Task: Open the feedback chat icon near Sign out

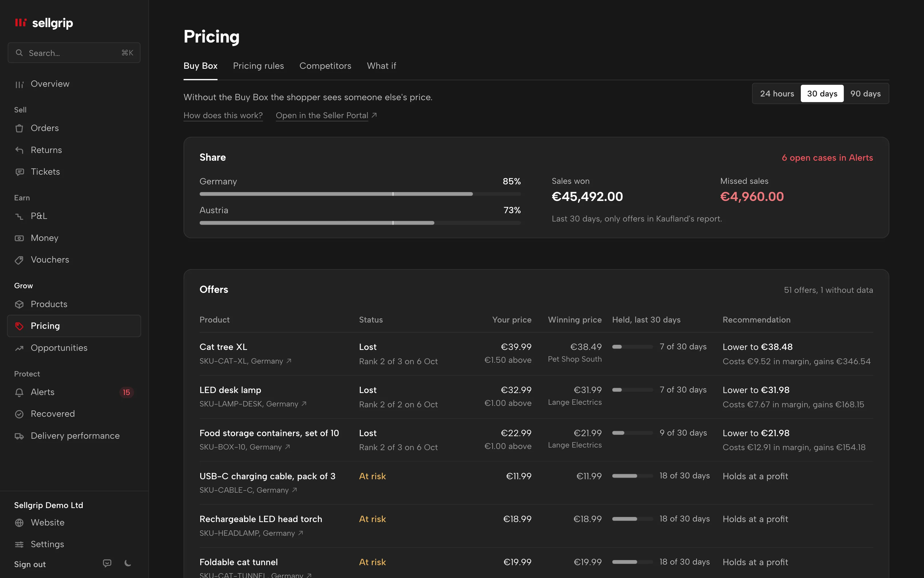Action: 107,563
